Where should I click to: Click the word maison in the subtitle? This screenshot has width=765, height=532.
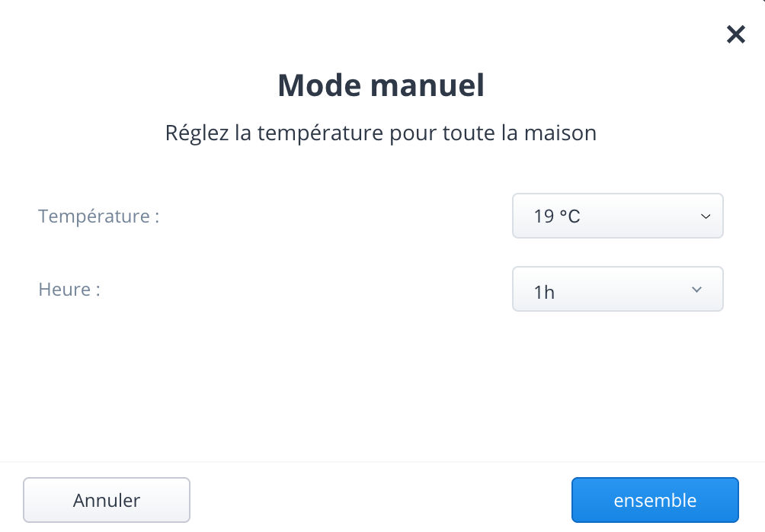560,133
